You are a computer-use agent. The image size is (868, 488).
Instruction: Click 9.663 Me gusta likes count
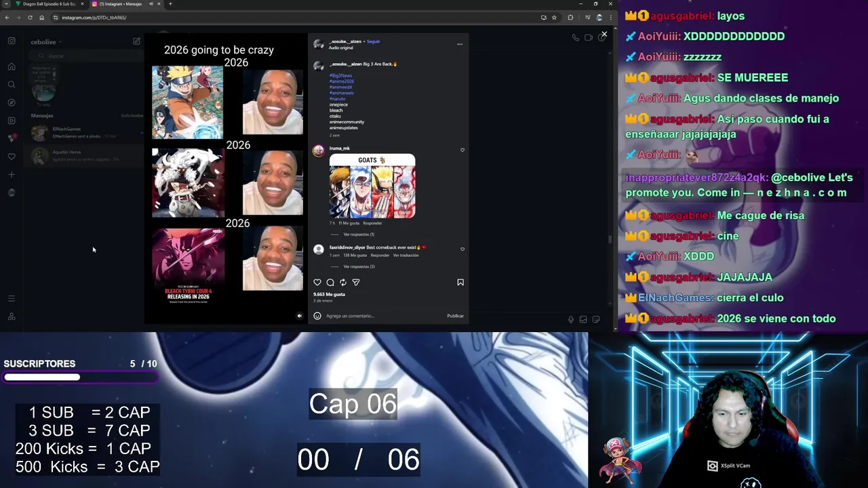(329, 294)
